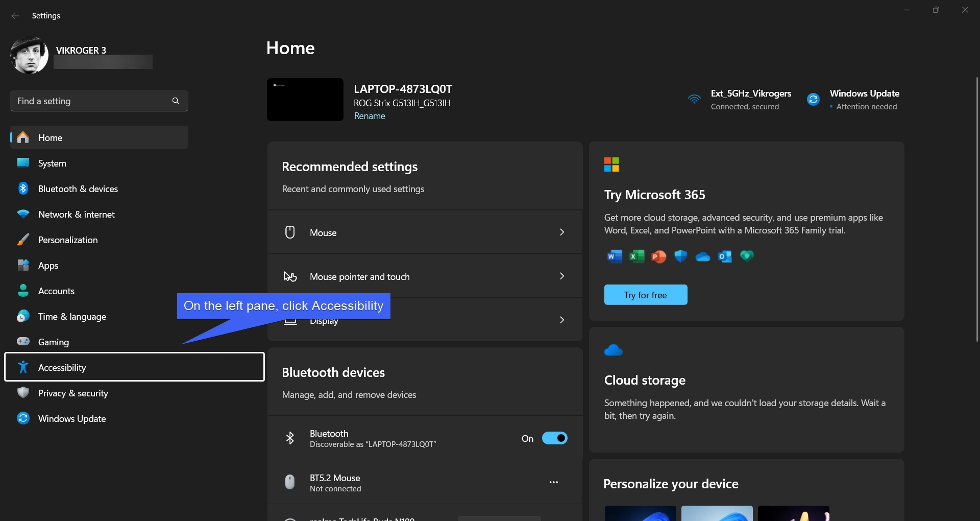Click the Try for free button
The height and width of the screenshot is (521, 980).
646,295
